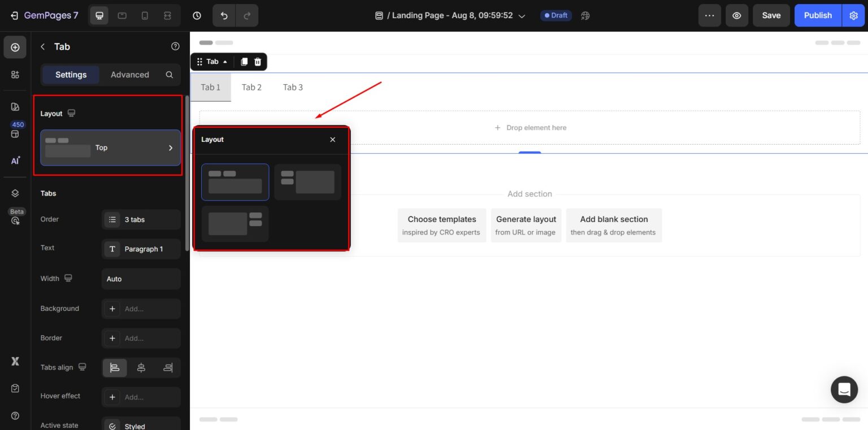The image size is (868, 430).
Task: Click the Undo arrow icon
Action: coord(224,15)
